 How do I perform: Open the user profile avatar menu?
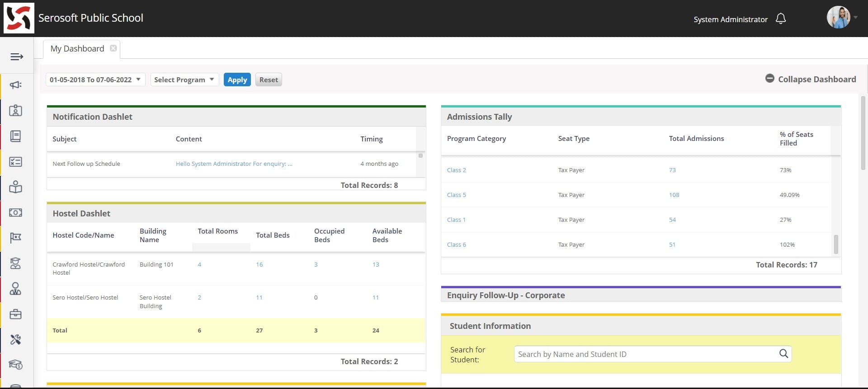coord(839,18)
